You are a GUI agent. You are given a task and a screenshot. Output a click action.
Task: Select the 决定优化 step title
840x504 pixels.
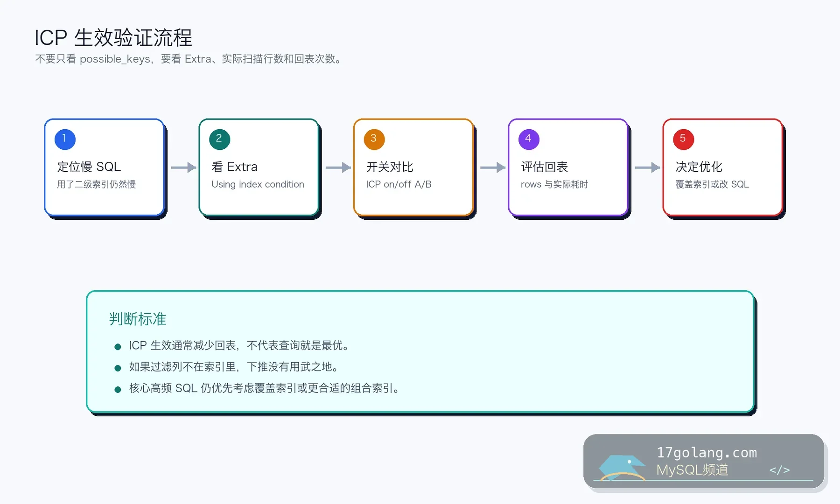coord(699,167)
